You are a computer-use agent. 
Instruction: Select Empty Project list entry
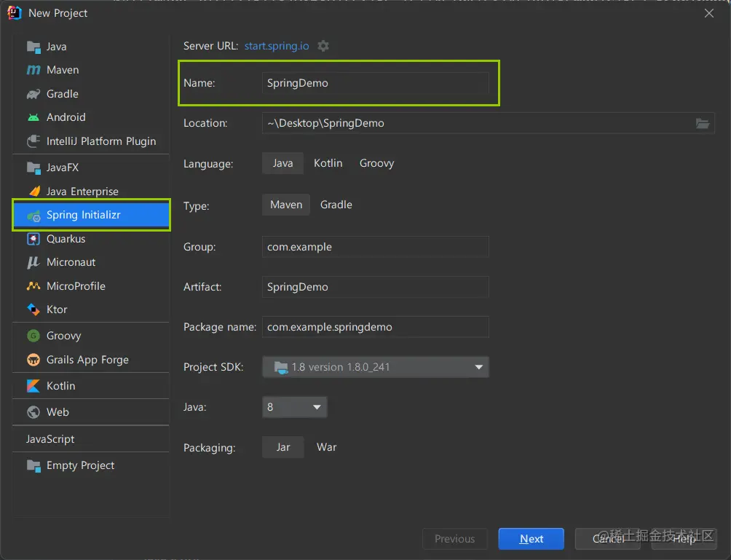[x=91, y=465]
